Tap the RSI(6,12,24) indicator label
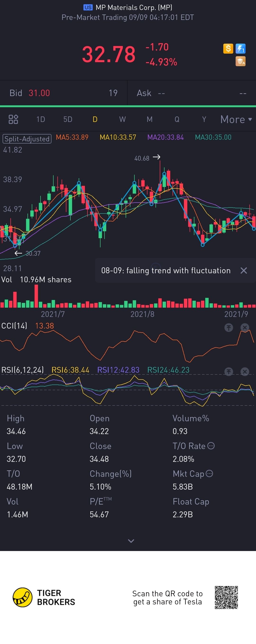The image size is (256, 644). 23,370
